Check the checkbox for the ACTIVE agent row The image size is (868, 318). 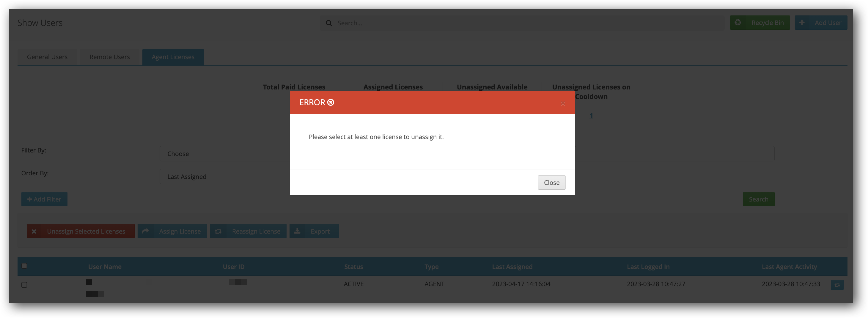pos(24,285)
